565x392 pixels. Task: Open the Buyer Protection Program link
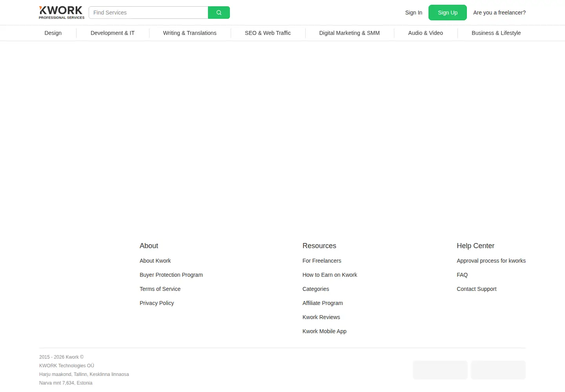tap(171, 275)
